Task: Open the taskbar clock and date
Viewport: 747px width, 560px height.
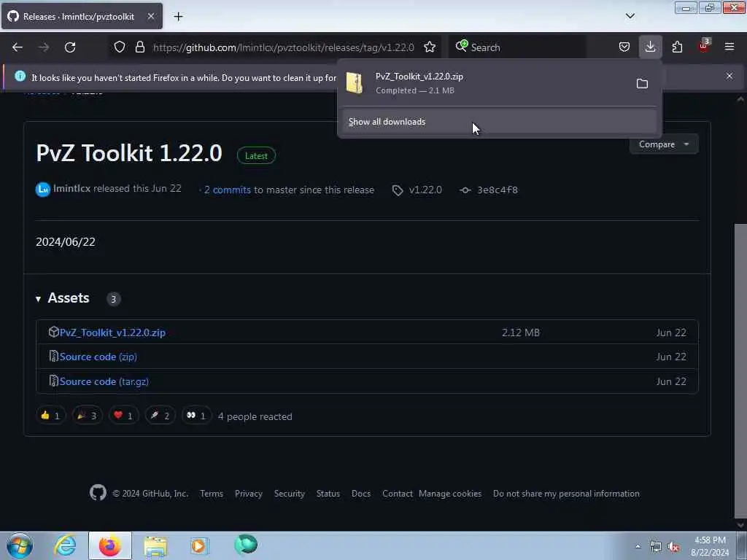Action: coord(710,546)
